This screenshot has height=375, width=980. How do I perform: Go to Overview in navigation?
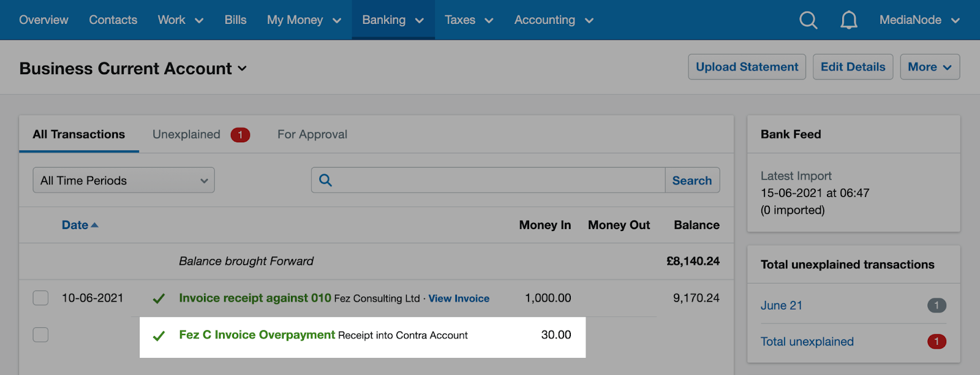pos(43,20)
